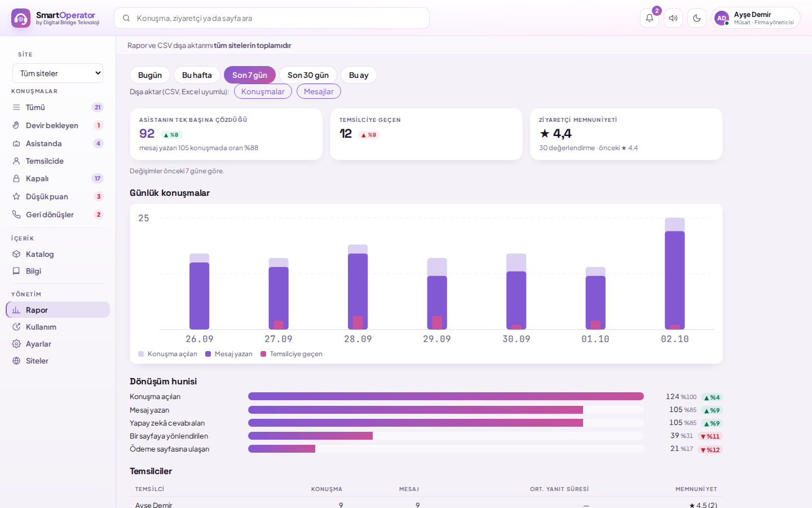
Task: Toggle the Temsilciye geçen legend swatch
Action: coord(263,354)
